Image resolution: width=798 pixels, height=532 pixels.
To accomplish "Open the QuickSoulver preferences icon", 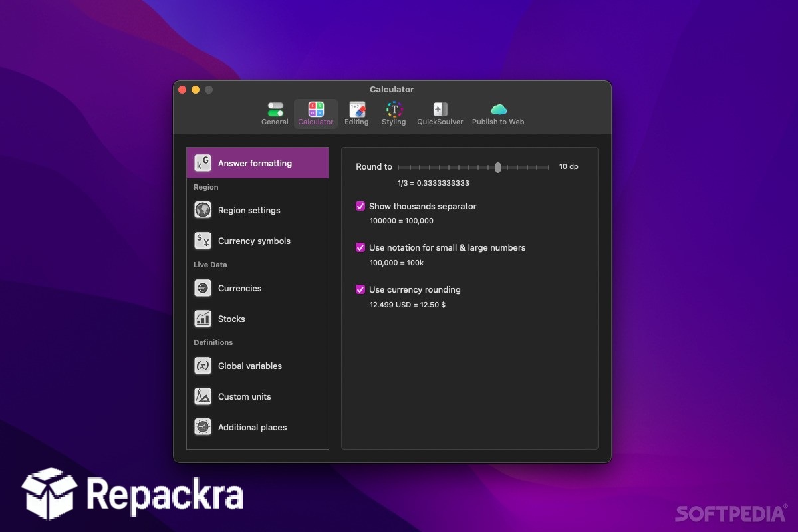I will (x=440, y=109).
